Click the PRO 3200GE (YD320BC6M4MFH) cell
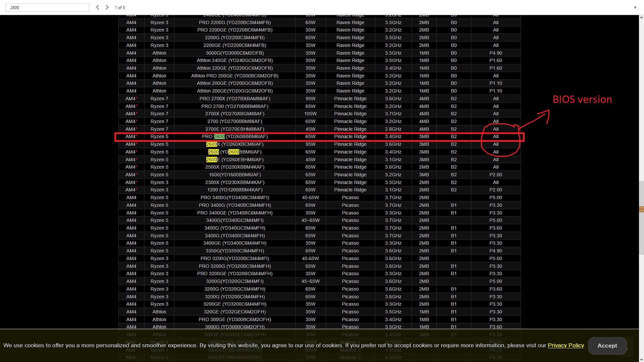 click(x=235, y=274)
